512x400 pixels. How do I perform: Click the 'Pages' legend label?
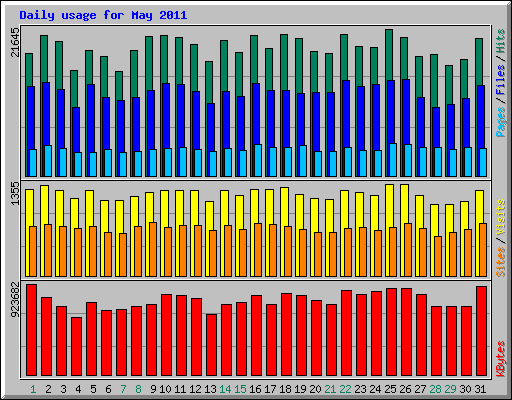tap(501, 122)
